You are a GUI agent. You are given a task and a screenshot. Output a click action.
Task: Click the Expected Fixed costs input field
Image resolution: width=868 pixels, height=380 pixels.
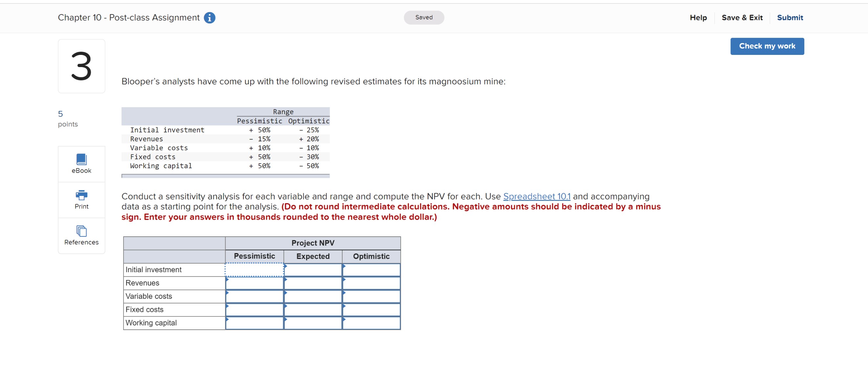(313, 310)
